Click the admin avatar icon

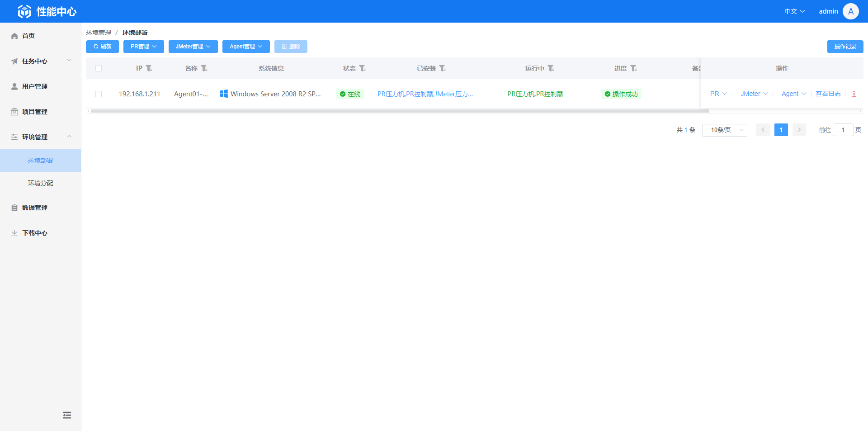tap(850, 11)
